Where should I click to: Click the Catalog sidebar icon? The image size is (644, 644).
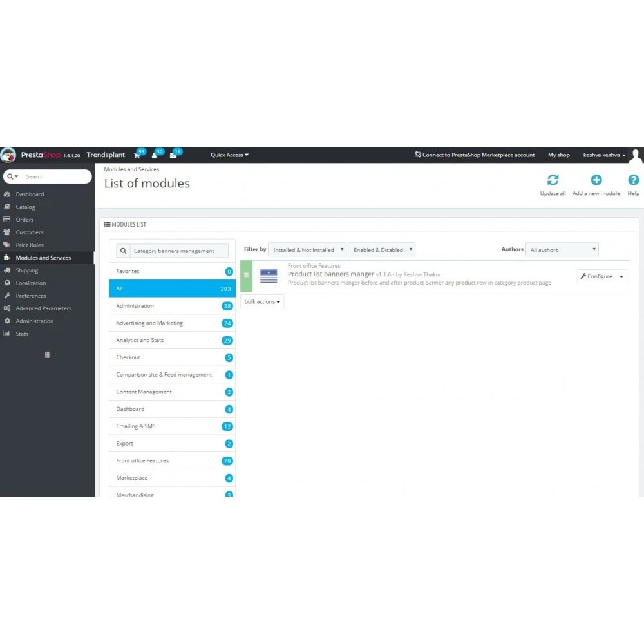(x=7, y=207)
